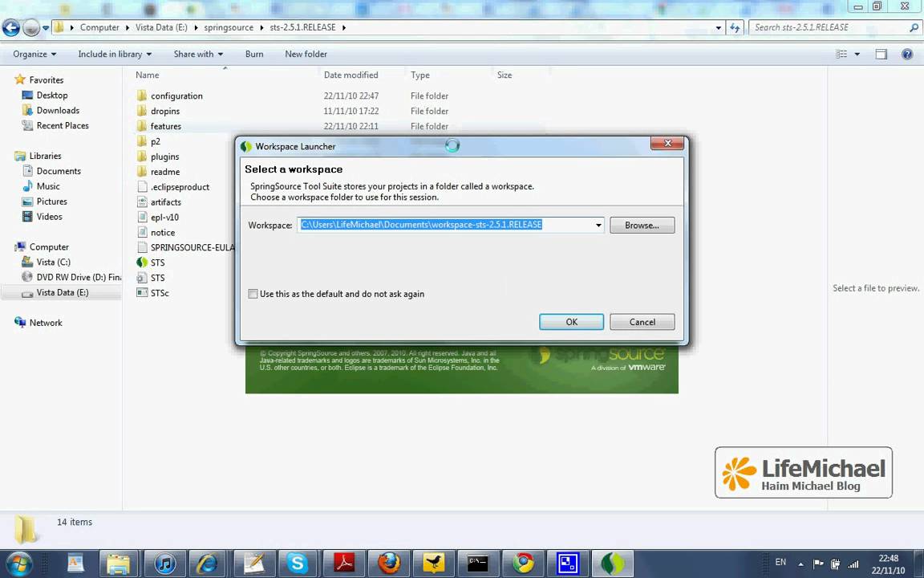Open Adobe Reader from the taskbar
Image resolution: width=924 pixels, height=578 pixels.
coord(344,564)
